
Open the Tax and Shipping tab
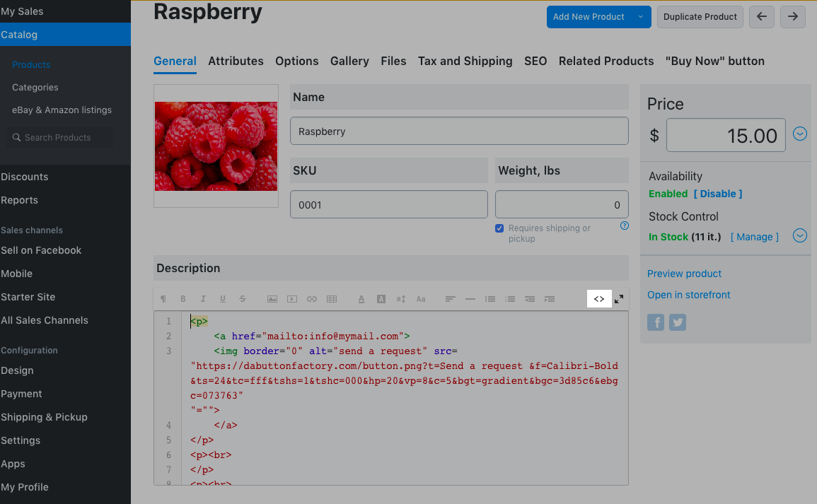click(465, 61)
